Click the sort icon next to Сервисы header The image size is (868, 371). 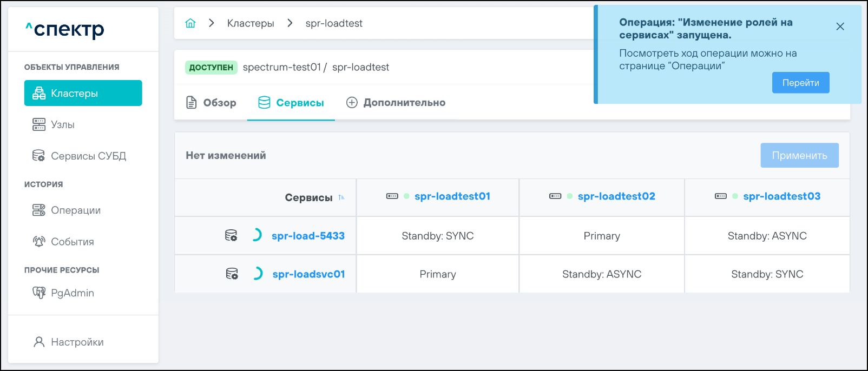click(341, 197)
